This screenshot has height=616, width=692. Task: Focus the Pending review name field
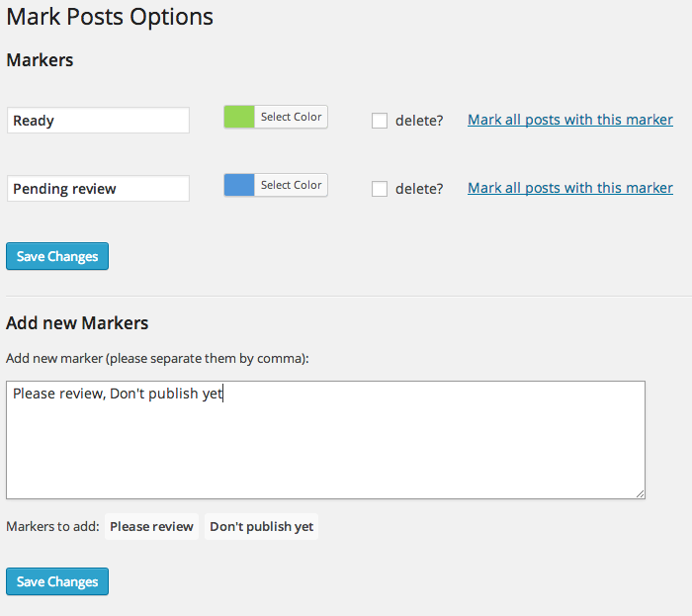[98, 189]
